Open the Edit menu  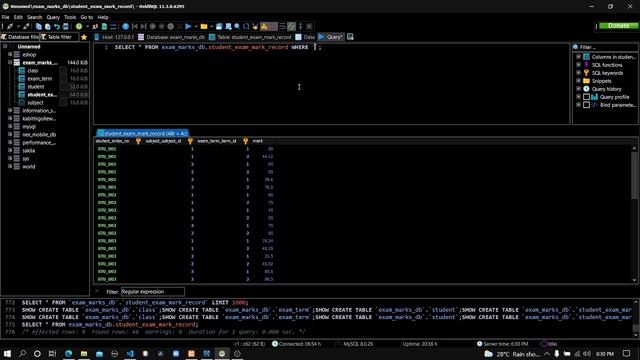pos(18,17)
